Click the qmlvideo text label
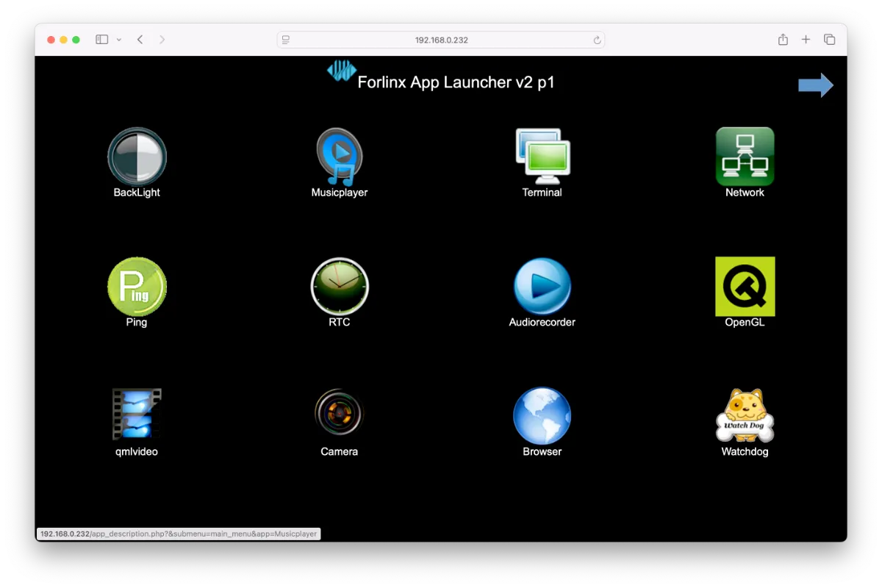882x588 pixels. (x=137, y=452)
